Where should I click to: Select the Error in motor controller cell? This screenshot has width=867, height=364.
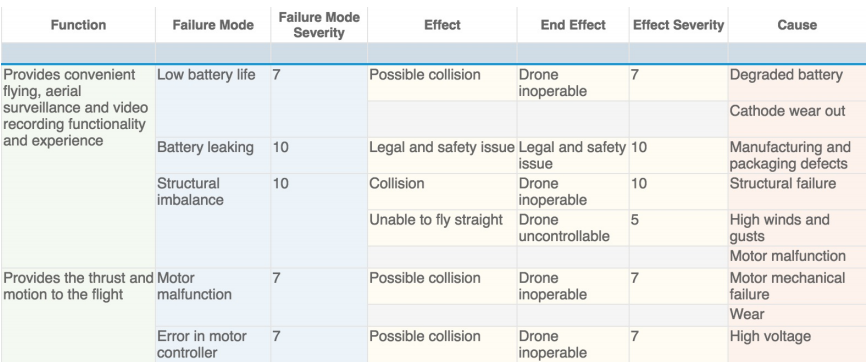tap(213, 345)
